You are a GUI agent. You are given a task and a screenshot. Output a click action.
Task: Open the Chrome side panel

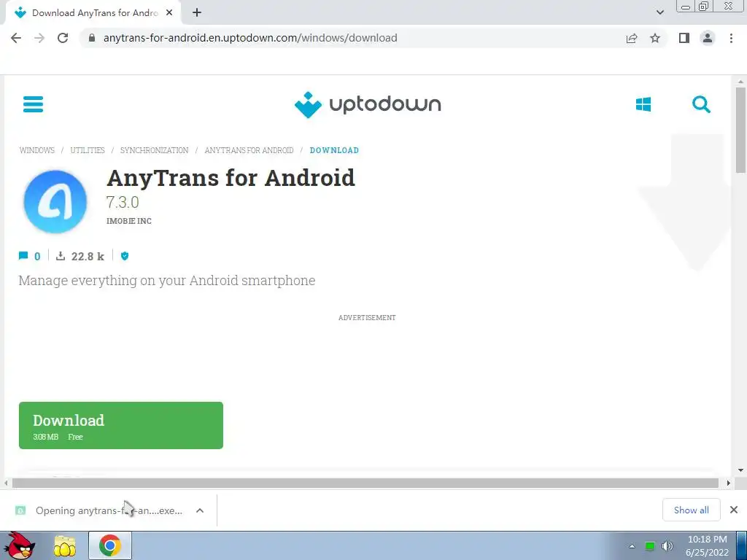tap(684, 38)
